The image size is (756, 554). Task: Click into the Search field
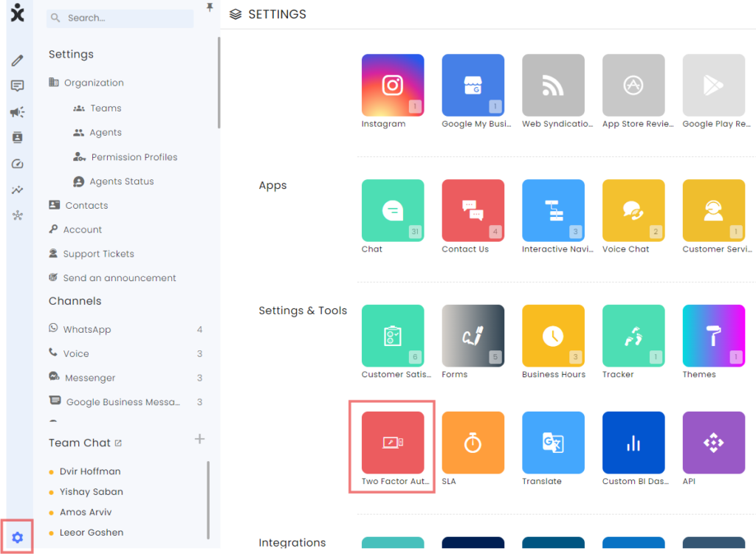[x=126, y=18]
